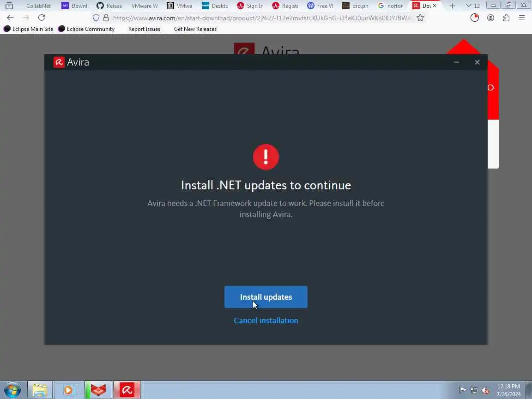Open the tracking protection shield icon
532x399 pixels.
tap(96, 18)
